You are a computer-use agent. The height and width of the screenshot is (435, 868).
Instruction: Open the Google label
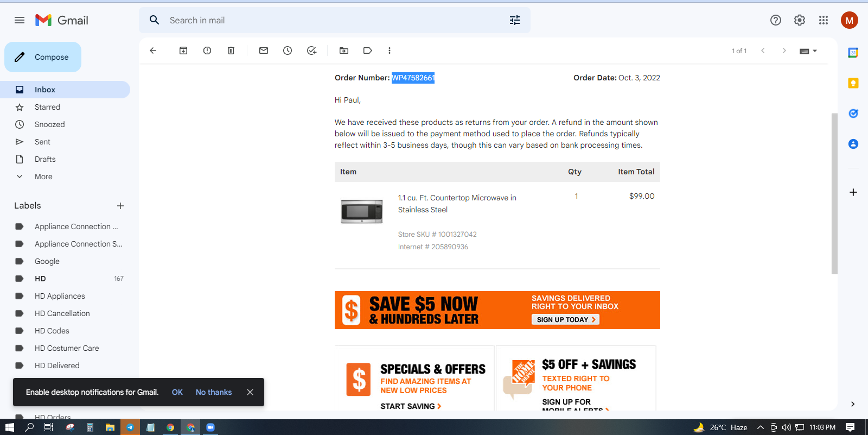[65, 261]
